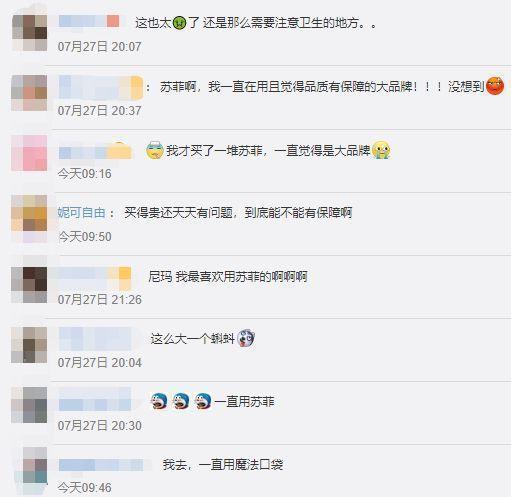Screen dimensions: 511x497
Task: Open 妮可自由 user profile link
Action: (x=82, y=213)
